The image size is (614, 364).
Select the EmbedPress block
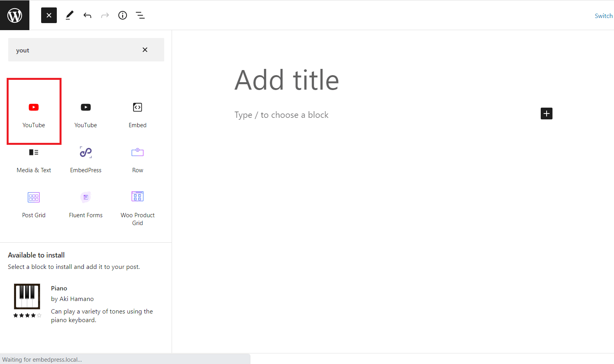[85, 159]
